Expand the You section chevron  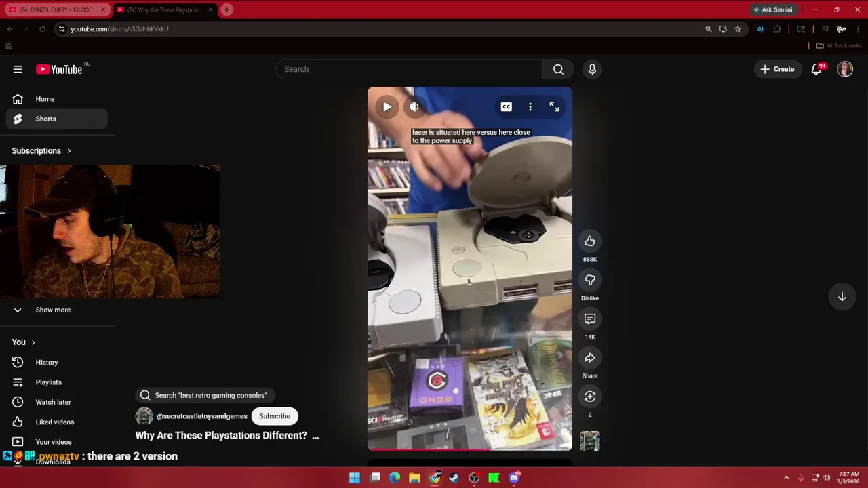33,342
